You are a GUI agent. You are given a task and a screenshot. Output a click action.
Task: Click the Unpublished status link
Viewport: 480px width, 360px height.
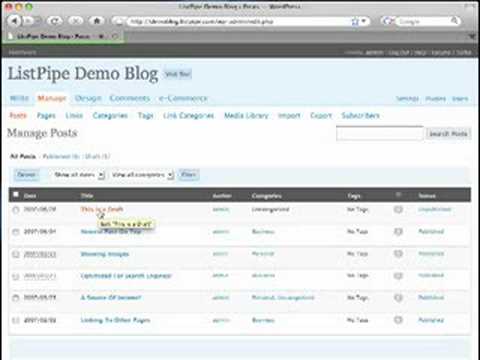(434, 209)
